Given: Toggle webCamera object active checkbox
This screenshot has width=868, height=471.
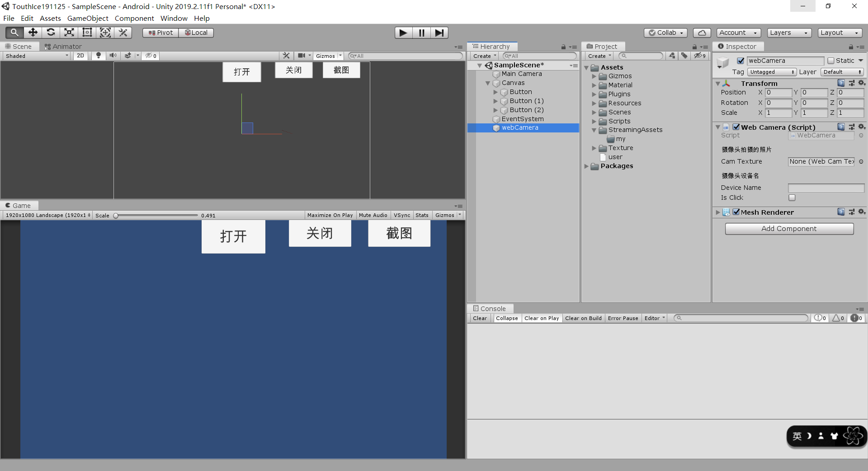Looking at the screenshot, I should pos(741,61).
